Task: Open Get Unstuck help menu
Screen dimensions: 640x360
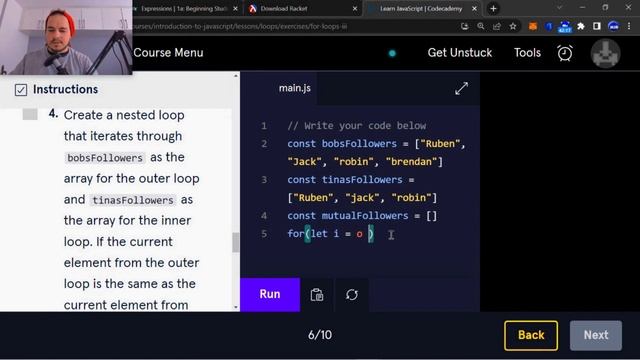Action: coord(460,53)
